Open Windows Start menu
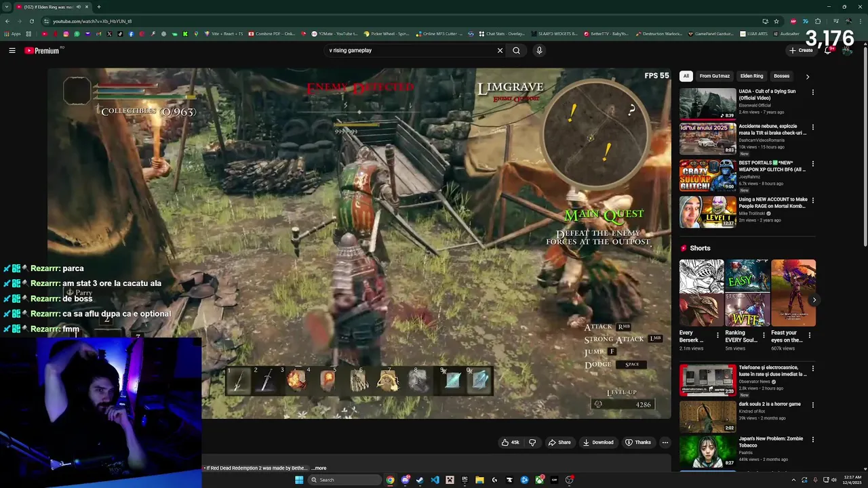The width and height of the screenshot is (868, 488). click(299, 480)
